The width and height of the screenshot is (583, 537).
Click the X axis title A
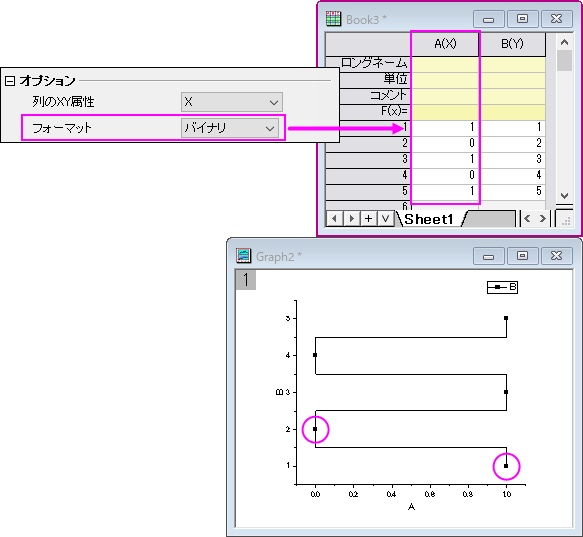click(x=411, y=507)
